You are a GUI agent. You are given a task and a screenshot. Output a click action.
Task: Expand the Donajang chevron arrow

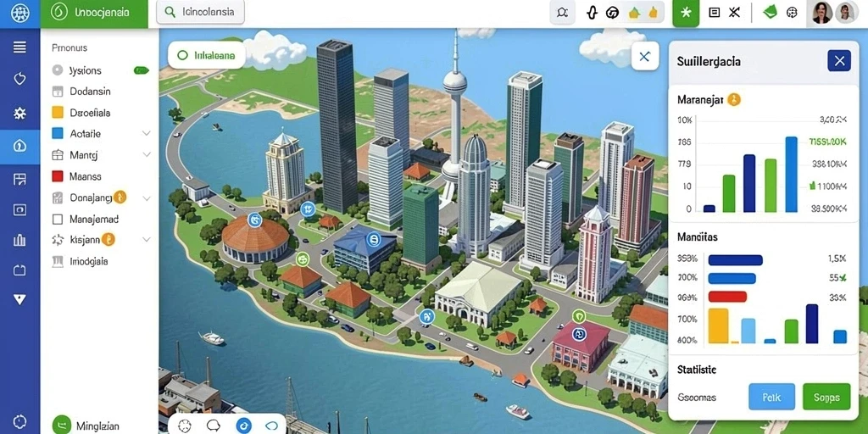[146, 198]
